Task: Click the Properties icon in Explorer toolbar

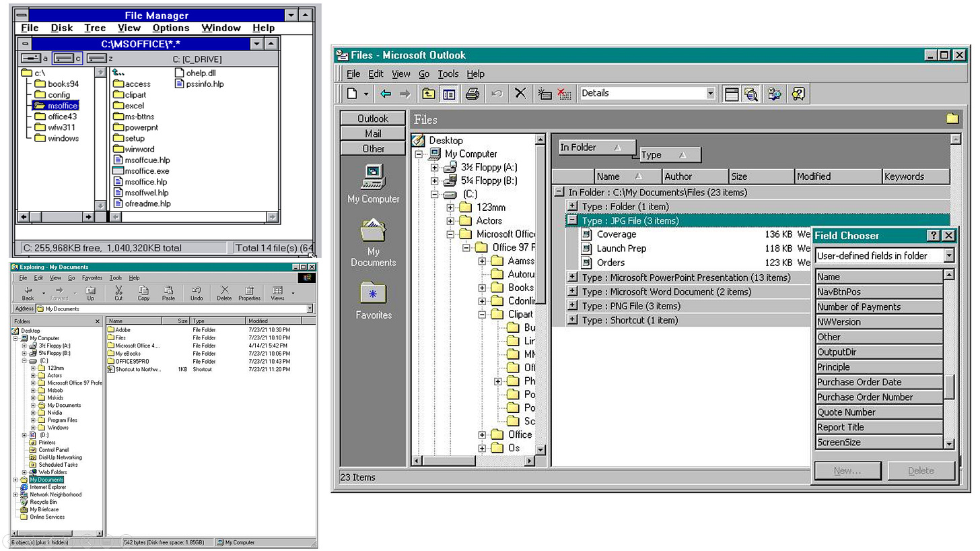Action: click(249, 290)
